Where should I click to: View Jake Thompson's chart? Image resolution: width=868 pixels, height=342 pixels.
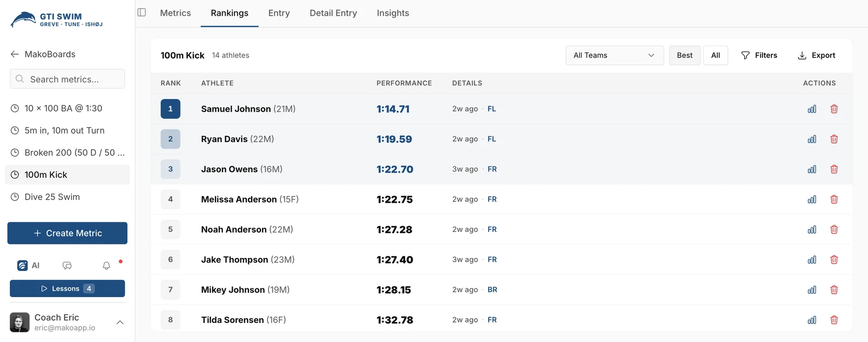[812, 260]
